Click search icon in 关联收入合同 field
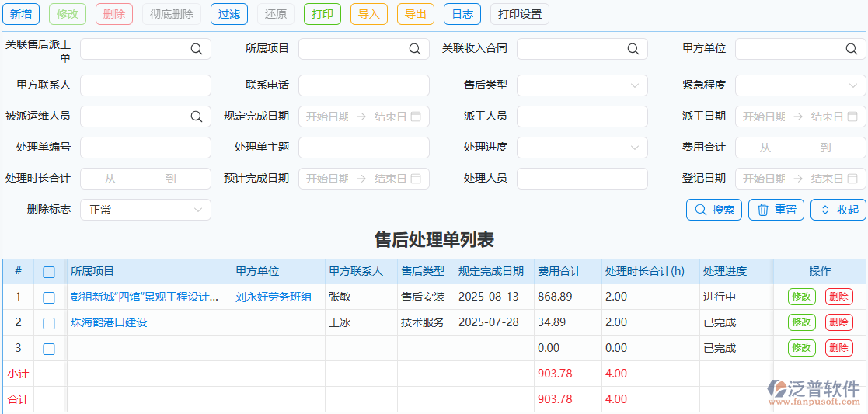 (633, 49)
